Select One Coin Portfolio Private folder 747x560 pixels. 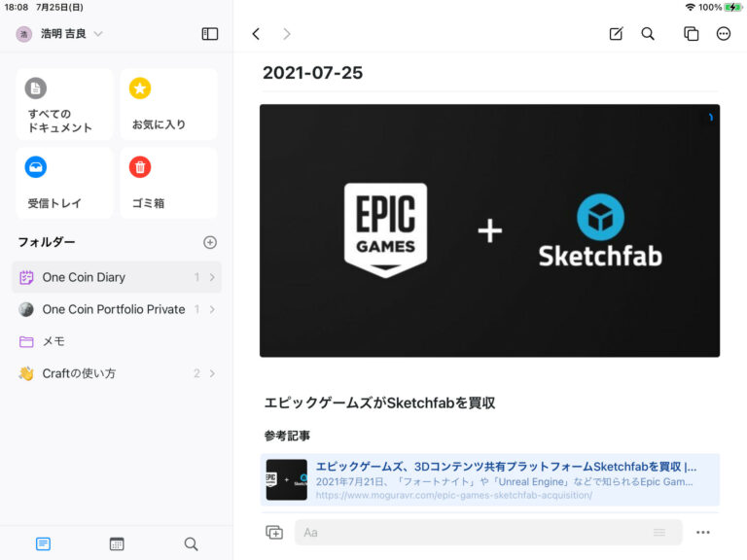point(117,309)
